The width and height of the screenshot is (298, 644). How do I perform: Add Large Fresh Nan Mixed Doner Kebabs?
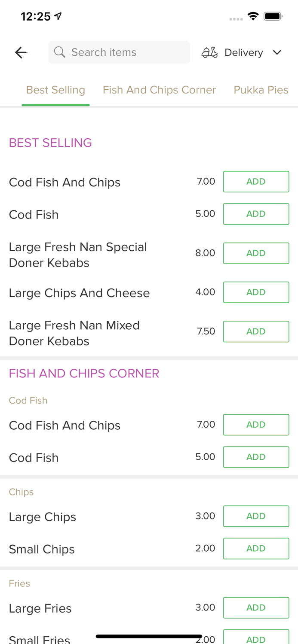(x=256, y=331)
